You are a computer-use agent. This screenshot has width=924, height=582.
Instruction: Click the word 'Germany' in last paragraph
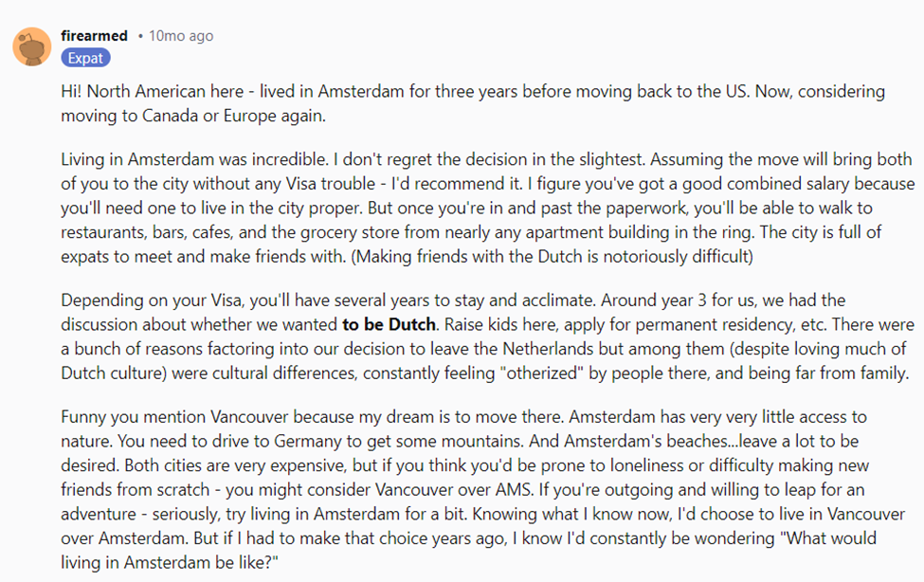point(308,442)
